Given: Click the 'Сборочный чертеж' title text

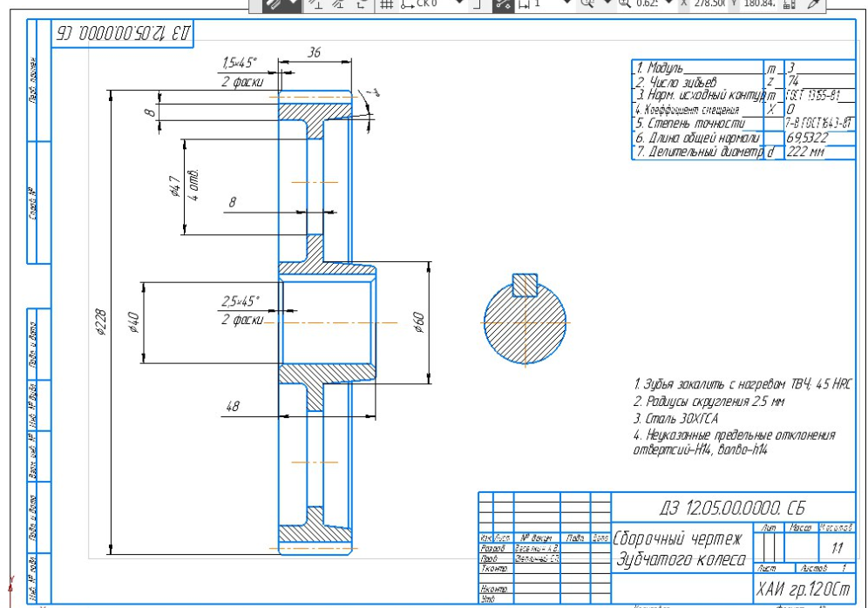Looking at the screenshot, I should (677, 538).
